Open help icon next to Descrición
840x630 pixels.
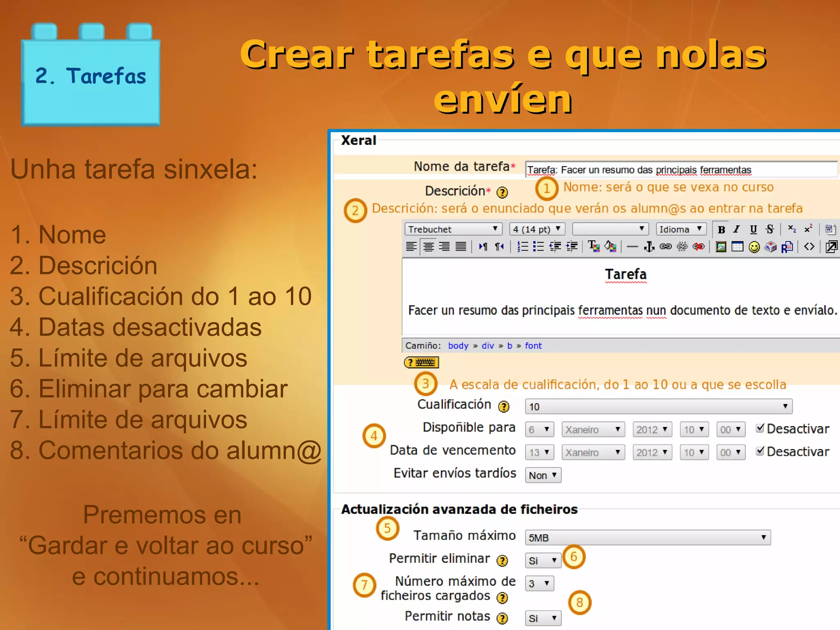click(502, 192)
